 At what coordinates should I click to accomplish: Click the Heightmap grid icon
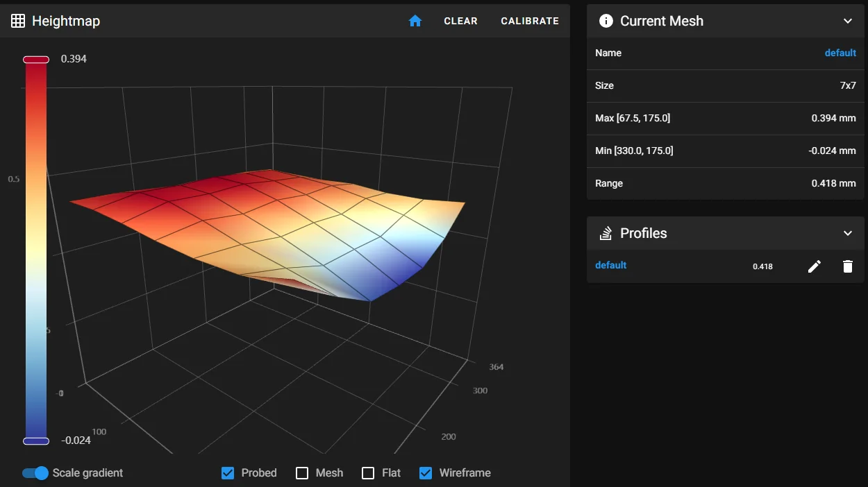tap(18, 21)
